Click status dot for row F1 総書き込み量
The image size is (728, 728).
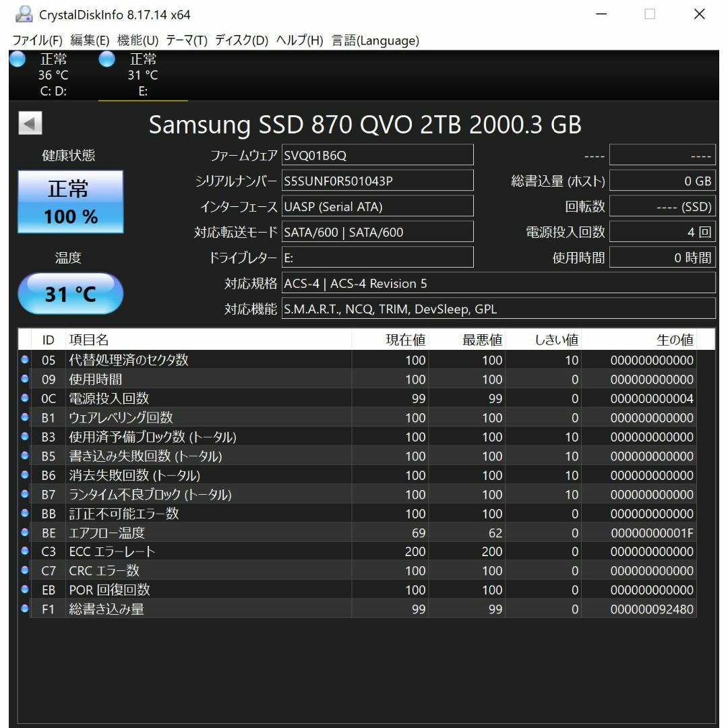click(25, 609)
